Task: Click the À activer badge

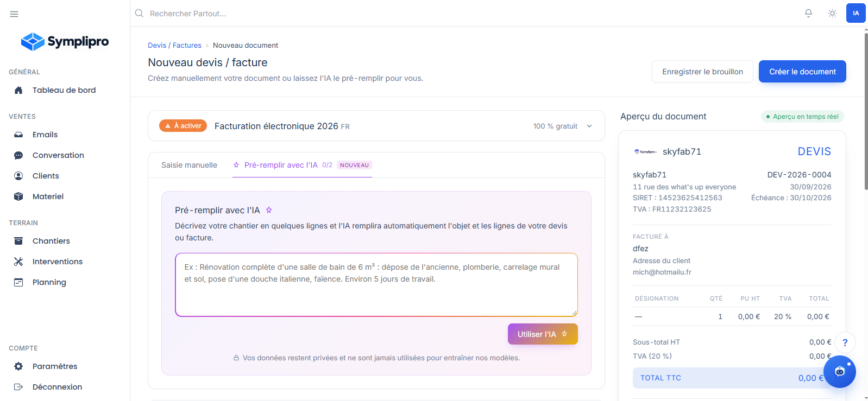Action: (x=183, y=126)
